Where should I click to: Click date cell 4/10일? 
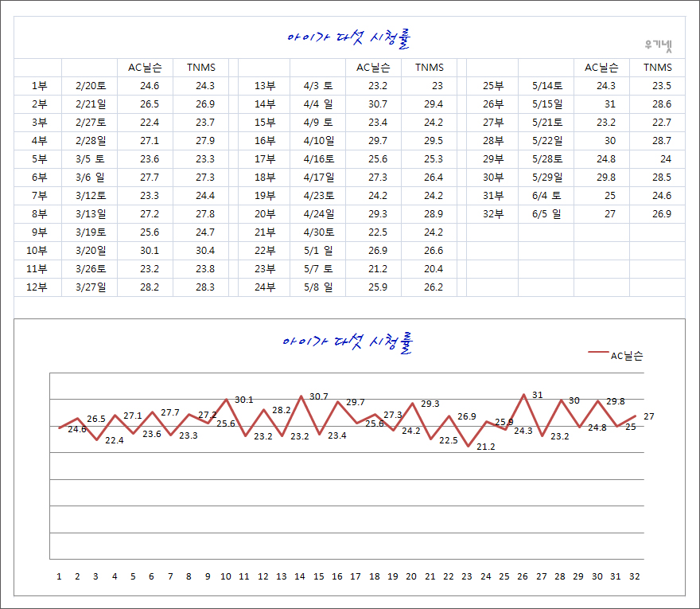pyautogui.click(x=319, y=141)
